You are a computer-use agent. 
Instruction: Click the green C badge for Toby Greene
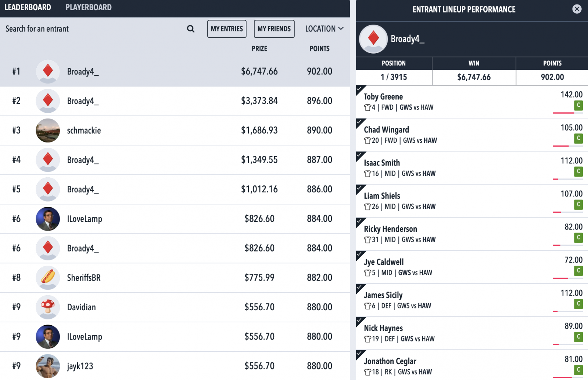point(578,105)
